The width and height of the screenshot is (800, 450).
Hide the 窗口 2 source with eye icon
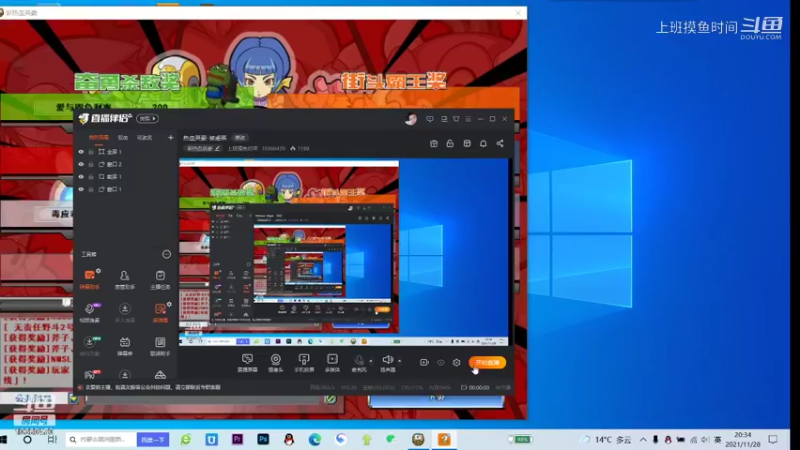(81, 164)
